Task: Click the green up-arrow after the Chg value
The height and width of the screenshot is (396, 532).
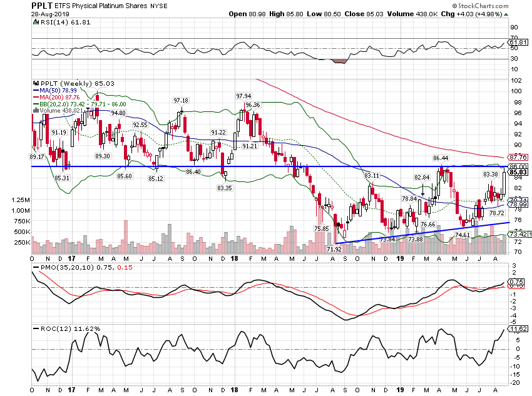Action: [x=506, y=14]
